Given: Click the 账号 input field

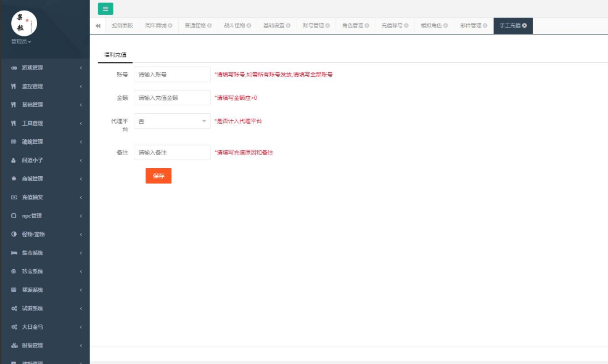Looking at the screenshot, I should (172, 74).
